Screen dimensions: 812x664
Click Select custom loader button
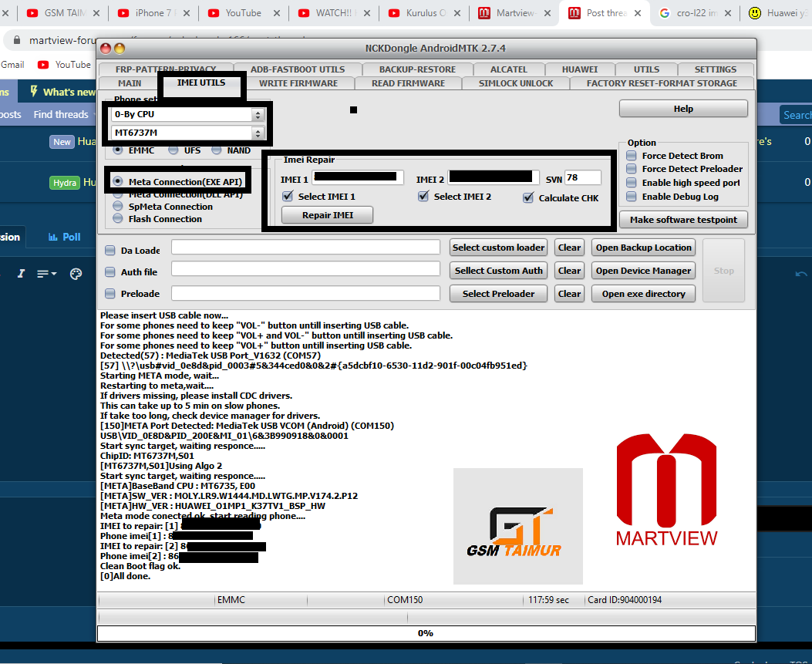(x=499, y=248)
